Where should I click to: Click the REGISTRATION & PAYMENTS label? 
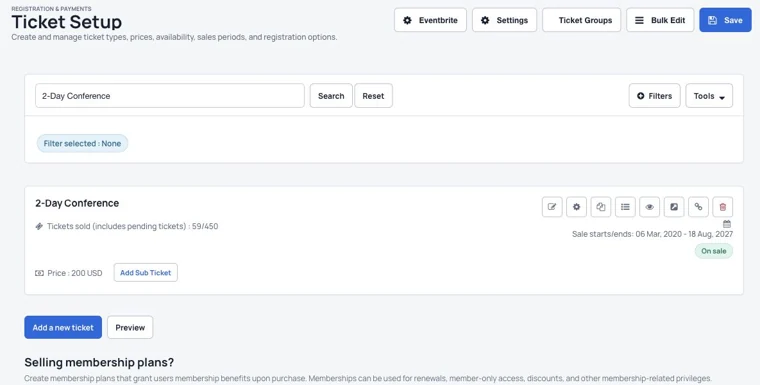pyautogui.click(x=51, y=9)
